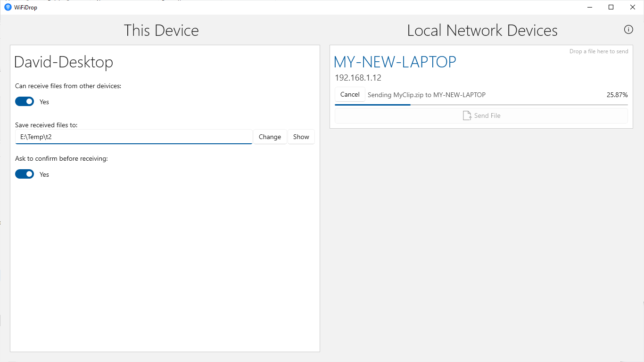Click the 25.87% transfer percentage
Image resolution: width=644 pixels, height=362 pixels.
coord(617,95)
